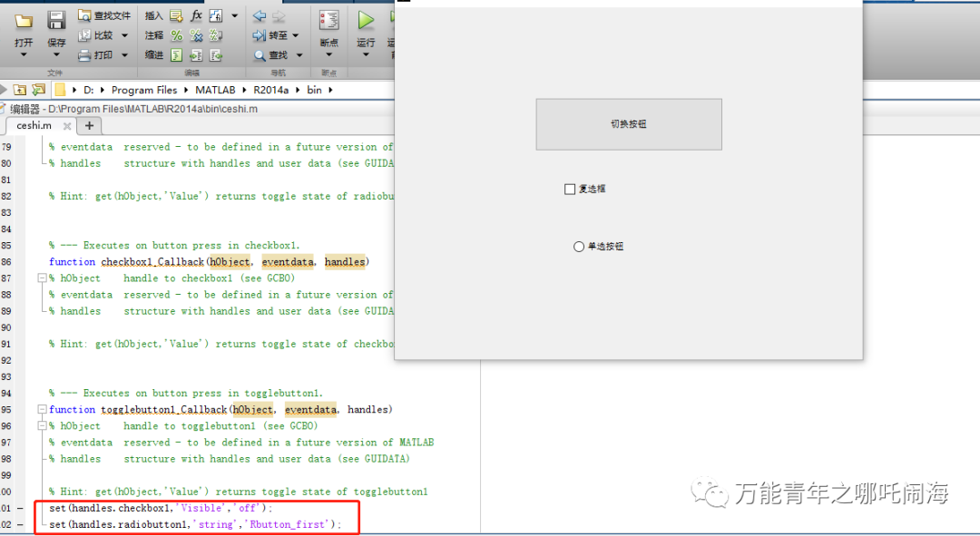Click the breakpoint dash at line 101
Image resolution: width=980 pixels, height=536 pixels.
click(21, 508)
